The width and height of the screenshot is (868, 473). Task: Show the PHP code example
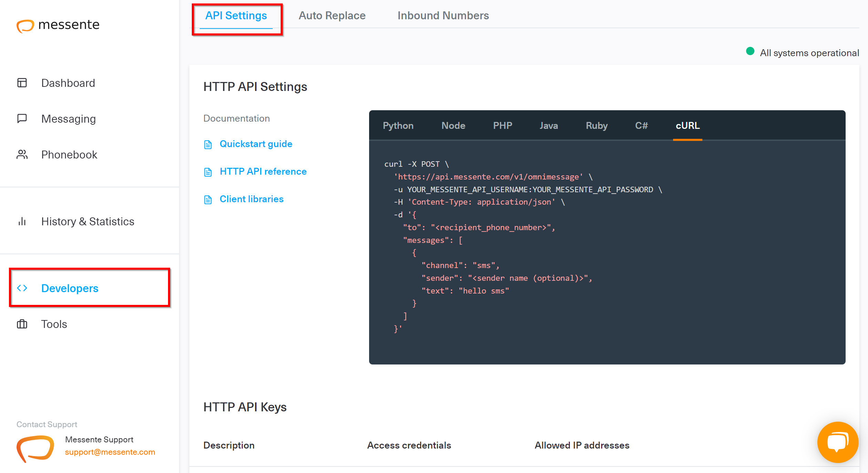pos(502,126)
